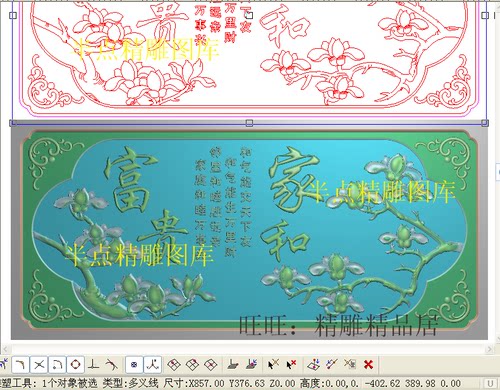Screen dimensions: 500x390
Task: Click the bottom-right selection handle
Action: click(485, 123)
